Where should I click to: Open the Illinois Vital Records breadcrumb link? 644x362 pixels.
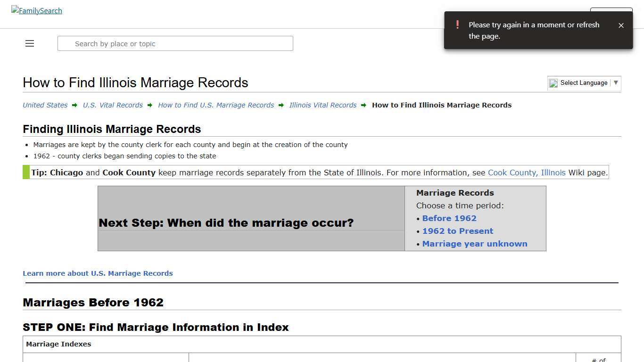(322, 105)
